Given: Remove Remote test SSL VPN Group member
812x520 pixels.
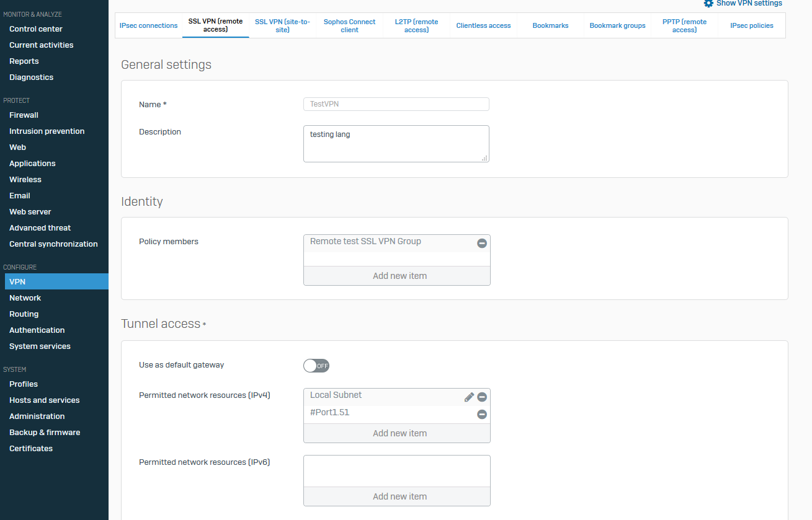Looking at the screenshot, I should (x=481, y=244).
